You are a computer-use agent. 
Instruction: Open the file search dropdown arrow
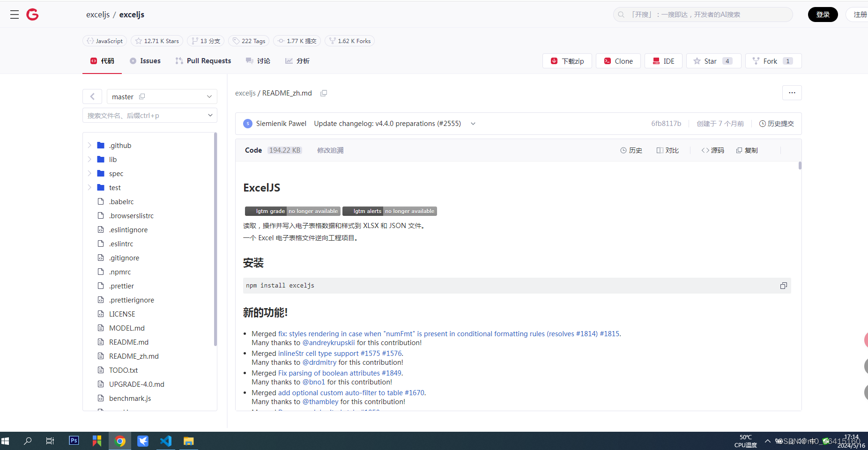tap(210, 115)
